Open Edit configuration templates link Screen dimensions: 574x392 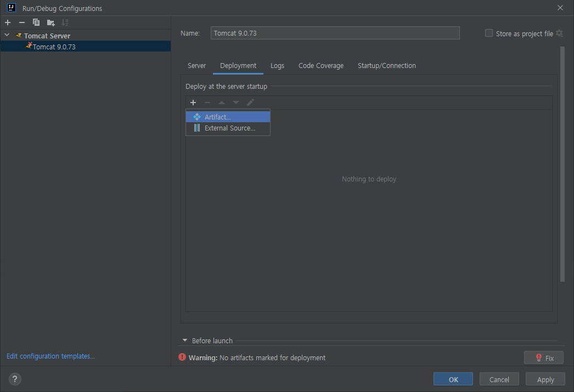(50, 356)
